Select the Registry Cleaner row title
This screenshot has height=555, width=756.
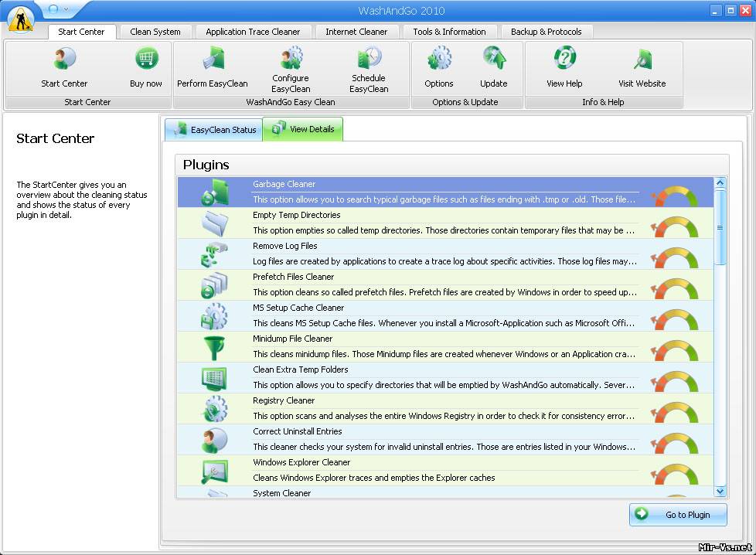click(x=284, y=400)
